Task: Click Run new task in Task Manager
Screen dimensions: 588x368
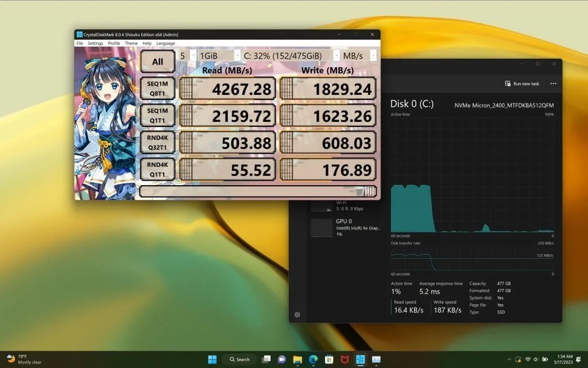Action: [x=522, y=83]
